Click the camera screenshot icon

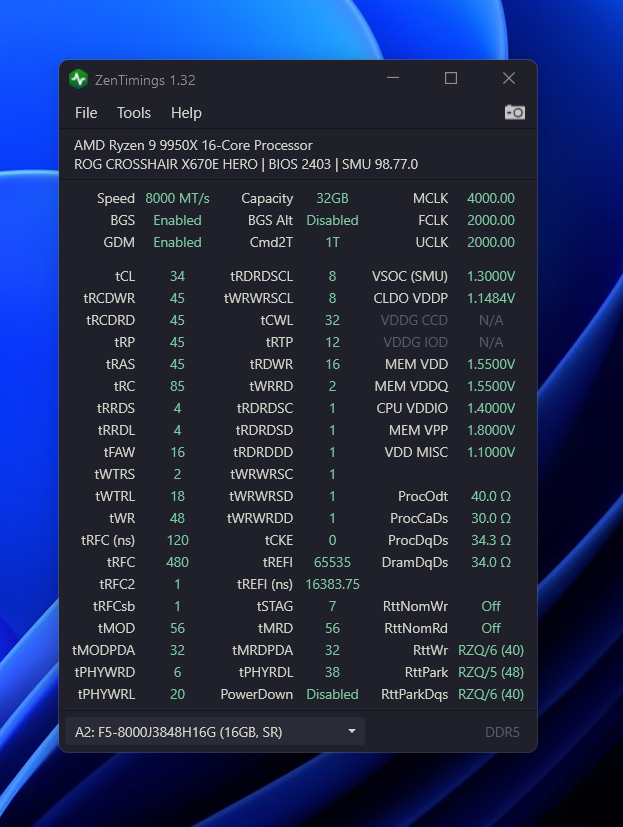[514, 112]
